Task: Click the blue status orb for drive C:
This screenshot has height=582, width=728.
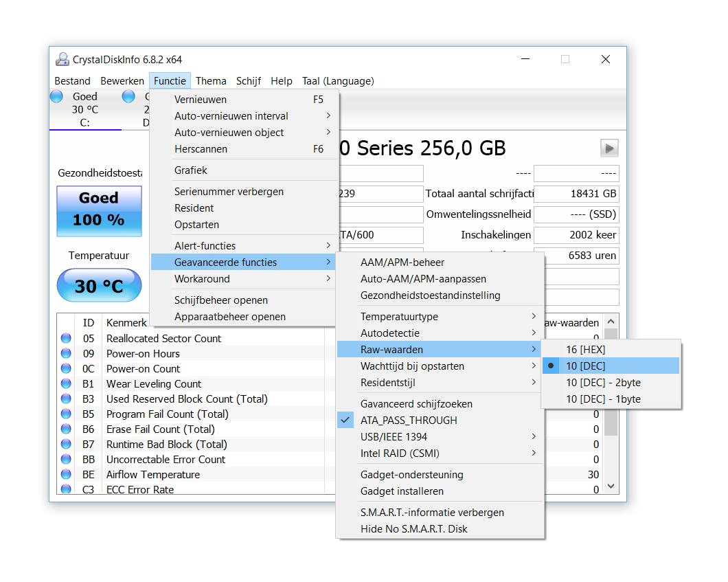Action: 57,97
